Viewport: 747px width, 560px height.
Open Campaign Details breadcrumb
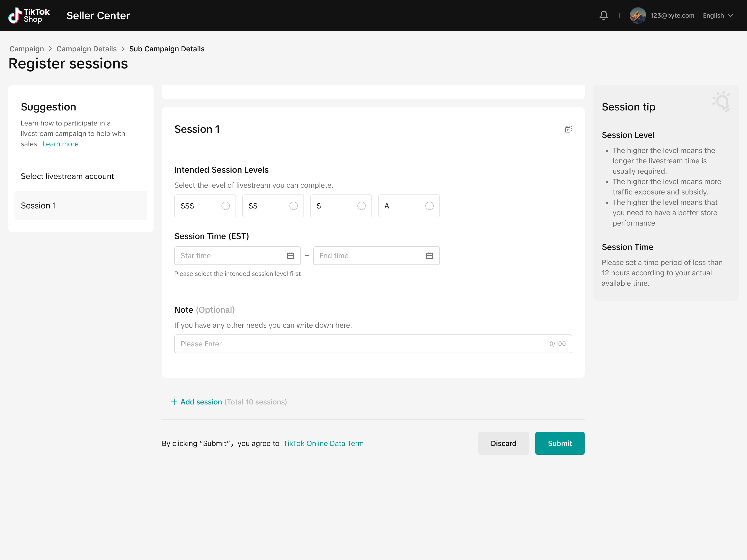tap(86, 49)
